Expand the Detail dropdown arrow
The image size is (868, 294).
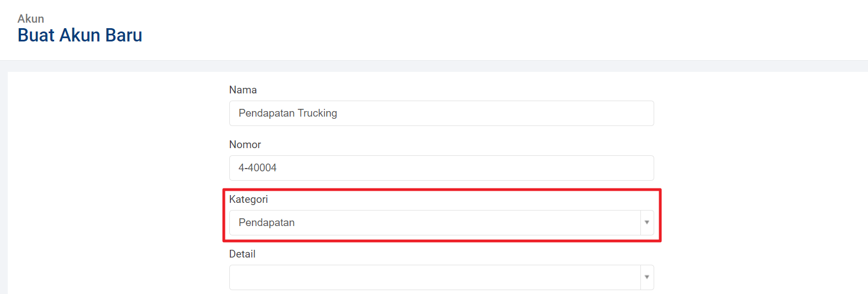(646, 277)
